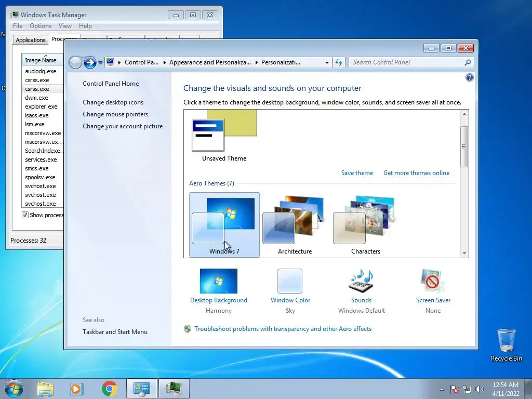Click shield icon beside Troubleshoot link
532x399 pixels.
(x=187, y=329)
